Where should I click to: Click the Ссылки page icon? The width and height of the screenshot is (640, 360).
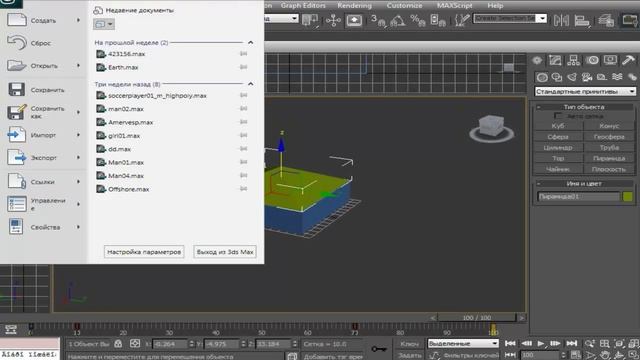coord(17,181)
